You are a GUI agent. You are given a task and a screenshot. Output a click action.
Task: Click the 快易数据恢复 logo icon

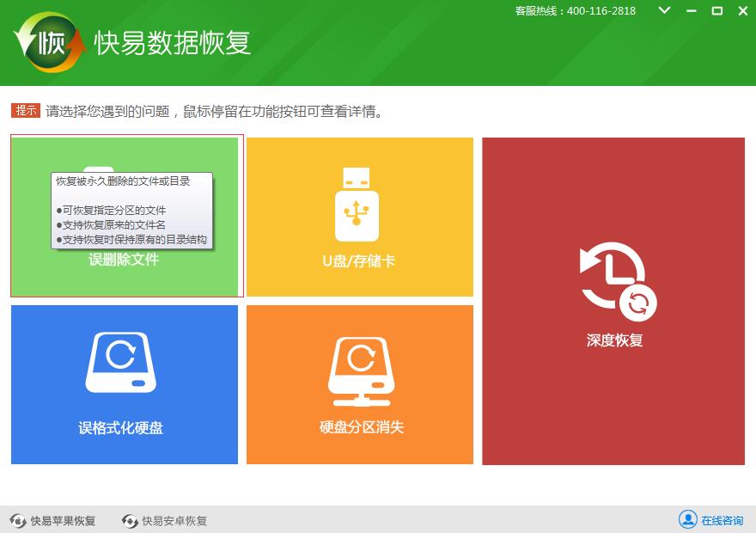coord(50,43)
